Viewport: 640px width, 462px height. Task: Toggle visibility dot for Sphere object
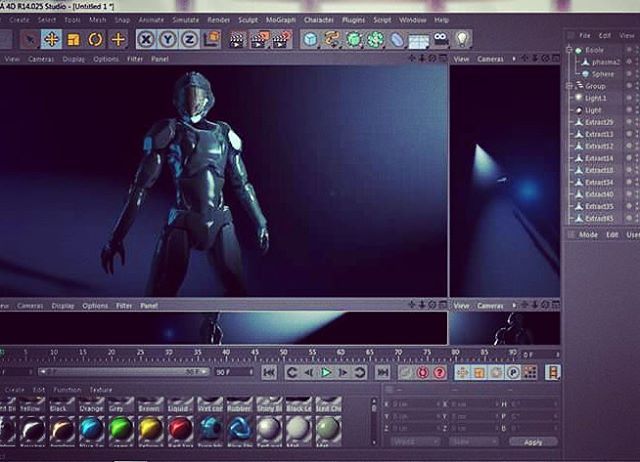[629, 74]
